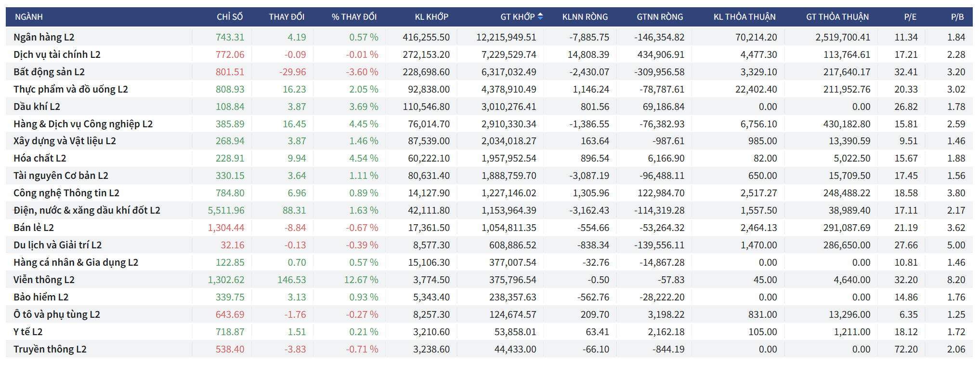The width and height of the screenshot is (980, 366).
Task: Click the KL THỎA THUẬN header
Action: (x=744, y=17)
